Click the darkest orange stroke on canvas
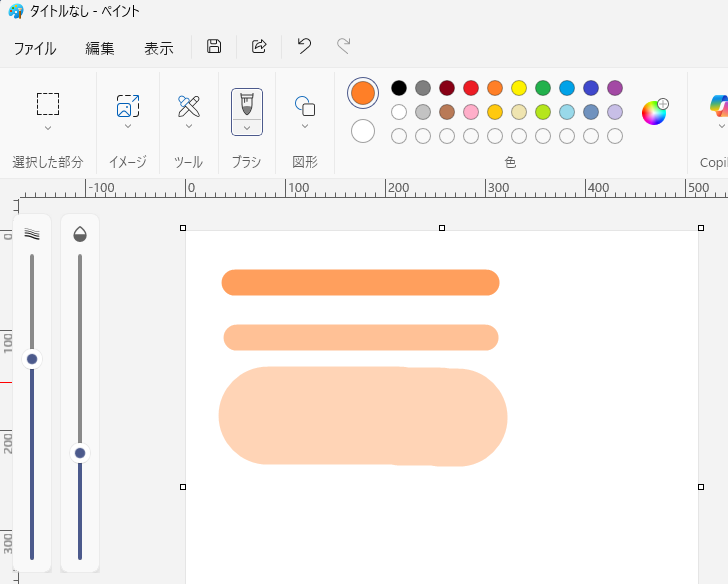The image size is (728, 584). [360, 282]
